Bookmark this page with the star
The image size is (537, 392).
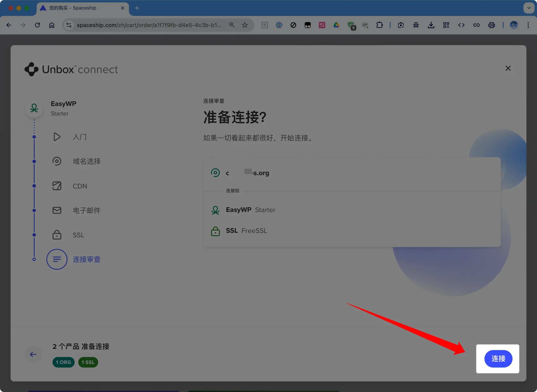[245, 25]
